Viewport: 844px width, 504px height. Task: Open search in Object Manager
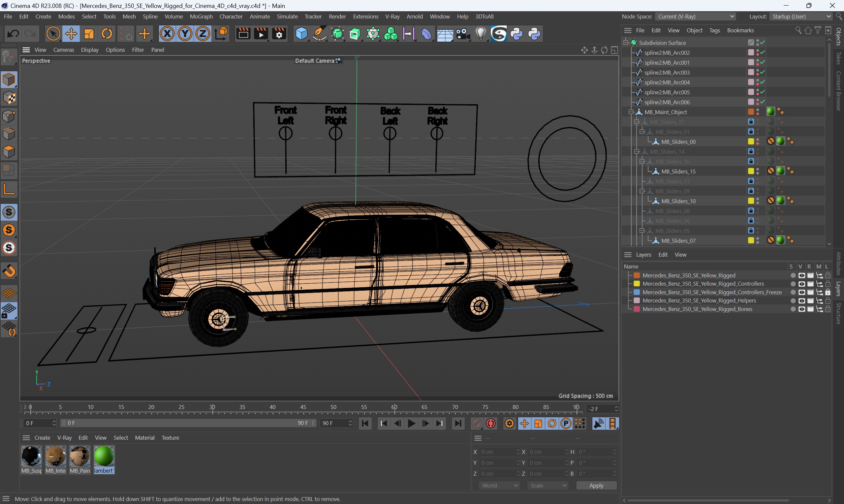pos(798,30)
